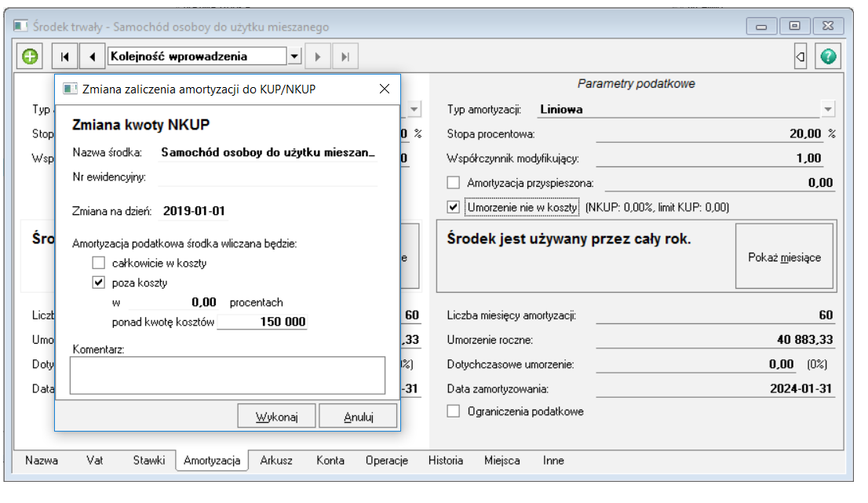Click the Anuluj button
This screenshot has width=868, height=503.
[358, 417]
